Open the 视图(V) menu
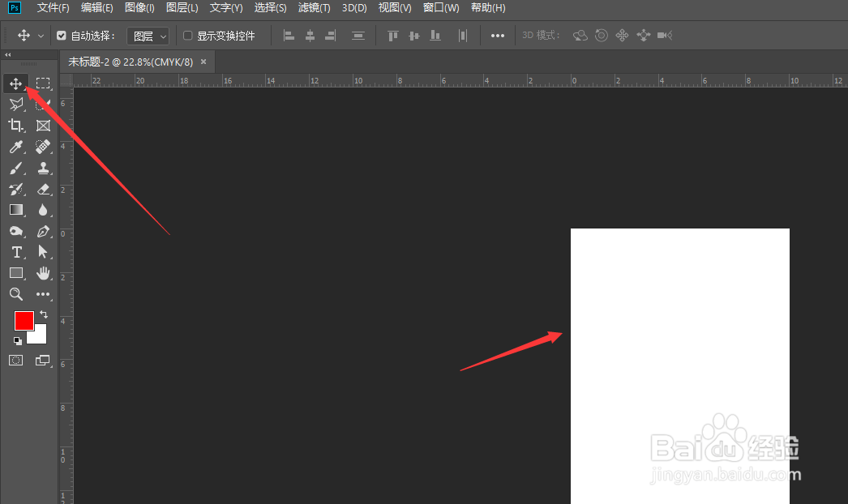This screenshot has height=504, width=848. (x=395, y=8)
